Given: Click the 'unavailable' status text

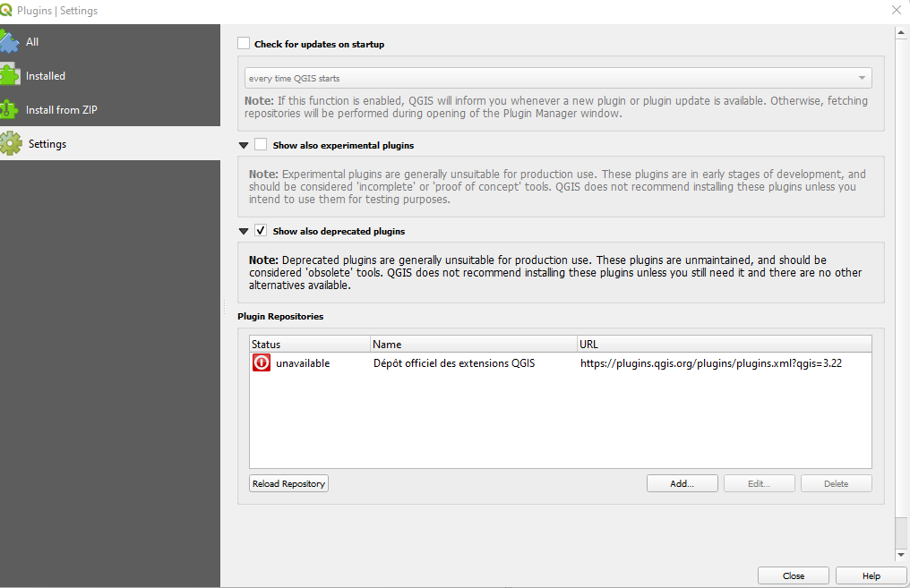Looking at the screenshot, I should coord(303,363).
